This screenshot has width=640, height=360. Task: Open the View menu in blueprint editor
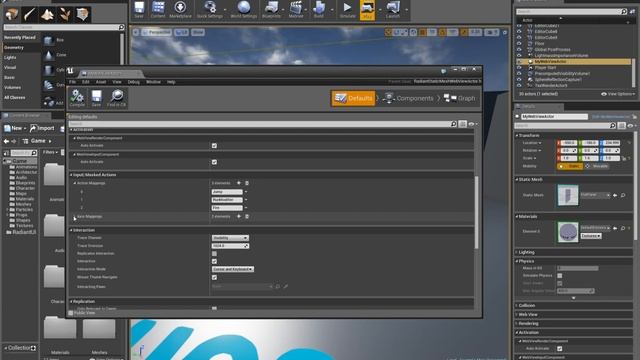pos(117,82)
